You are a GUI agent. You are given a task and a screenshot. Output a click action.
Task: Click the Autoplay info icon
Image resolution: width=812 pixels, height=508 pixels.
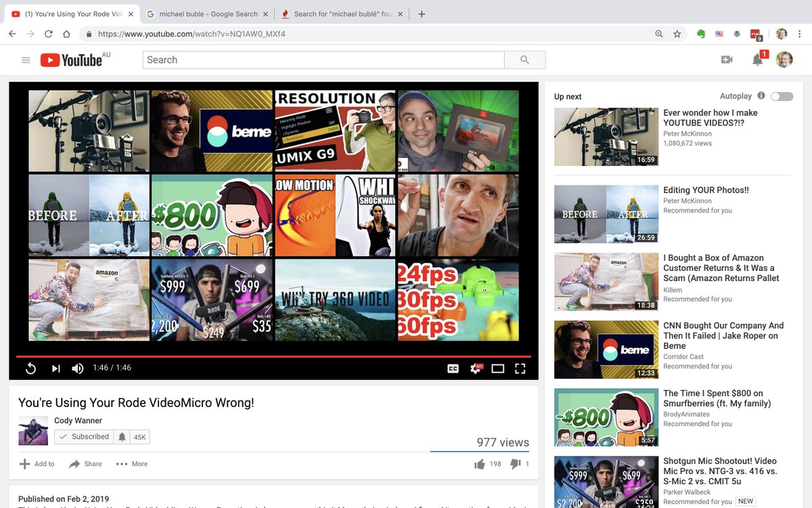coord(761,96)
